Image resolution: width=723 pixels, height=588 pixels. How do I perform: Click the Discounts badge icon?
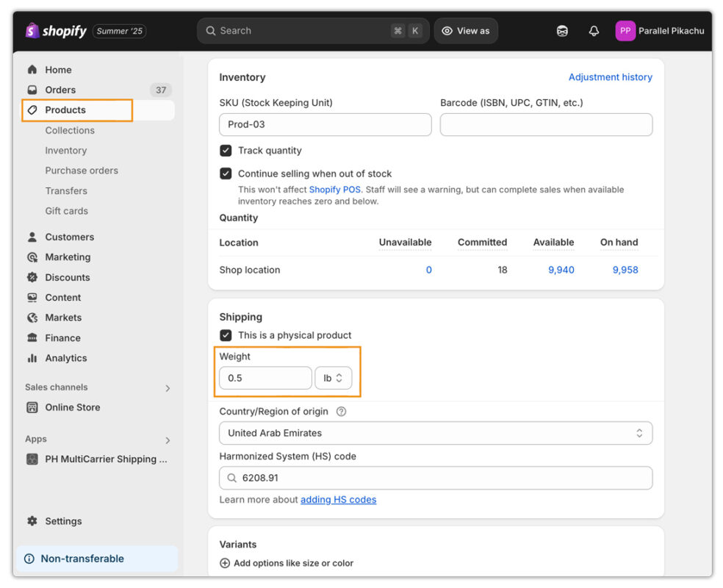(32, 277)
